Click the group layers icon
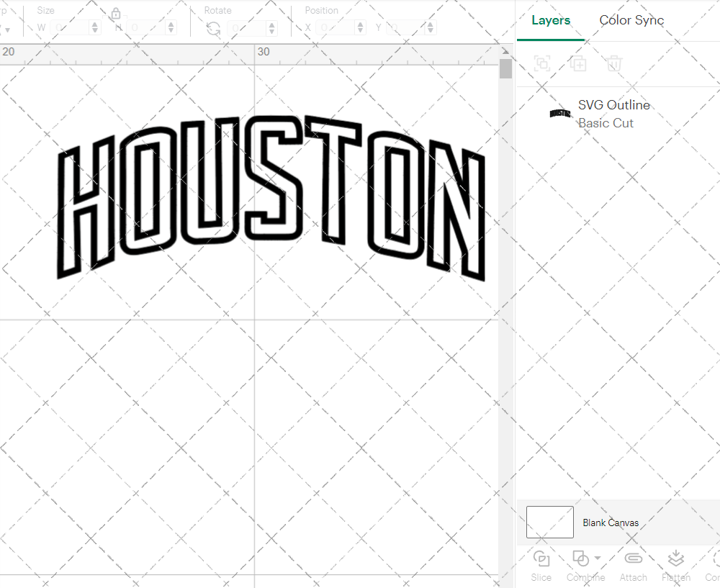The width and height of the screenshot is (720, 588). (541, 63)
